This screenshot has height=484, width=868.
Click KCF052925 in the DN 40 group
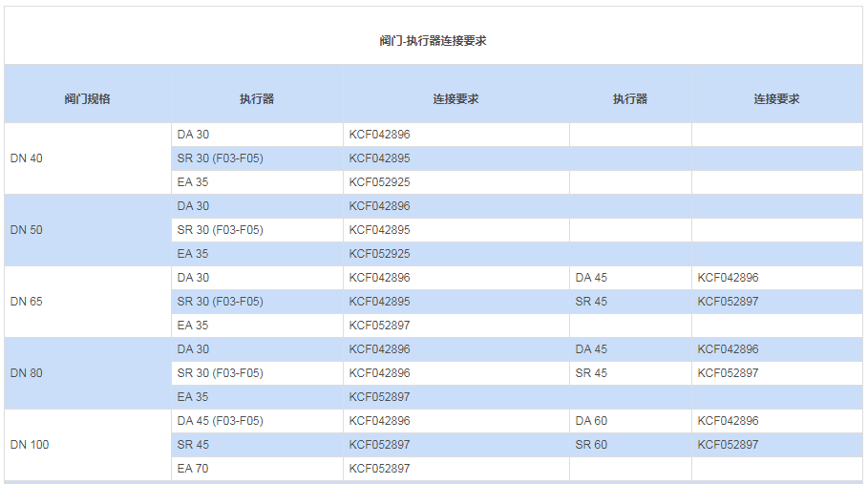click(379, 182)
